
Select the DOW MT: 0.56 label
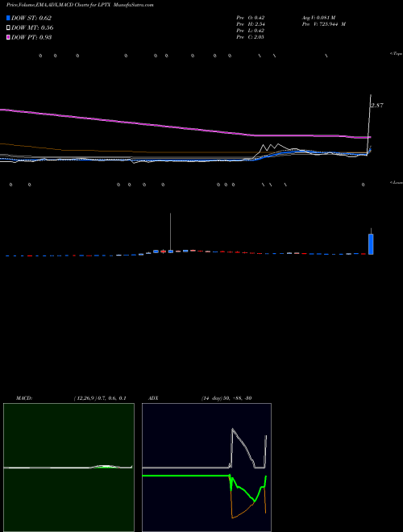pos(32,27)
